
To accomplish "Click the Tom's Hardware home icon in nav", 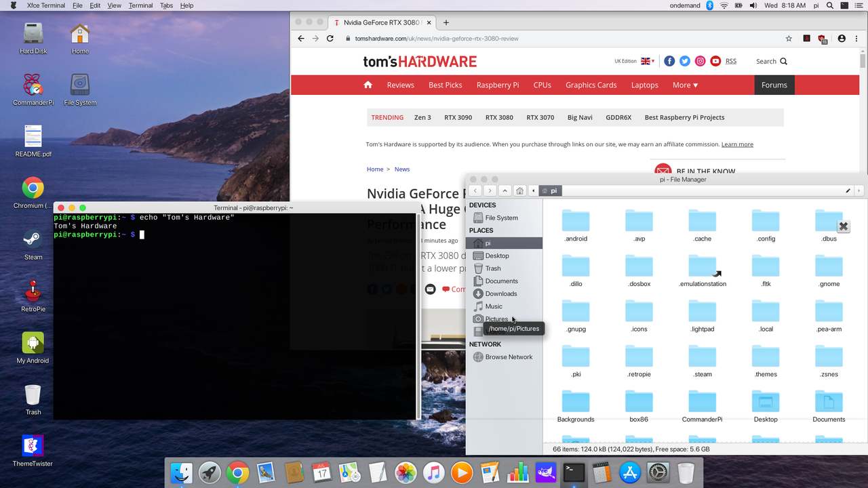I will point(368,85).
